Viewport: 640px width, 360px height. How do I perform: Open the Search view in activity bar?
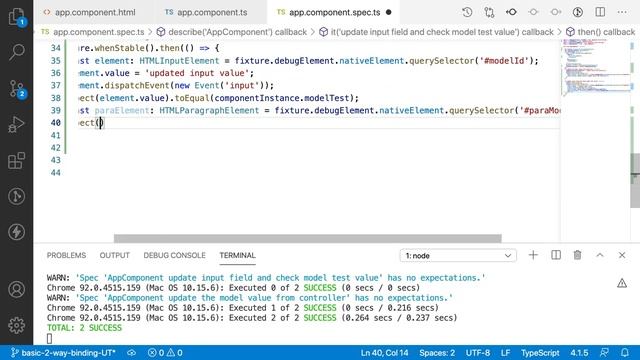point(16,52)
